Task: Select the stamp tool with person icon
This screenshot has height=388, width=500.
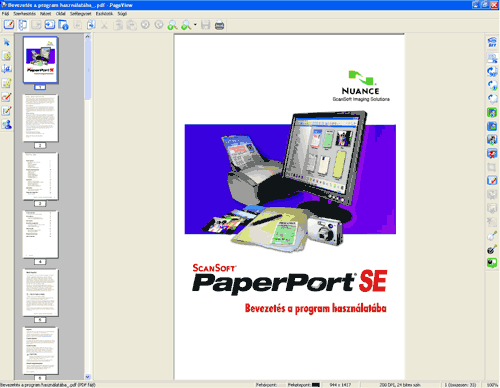Action: click(x=7, y=124)
